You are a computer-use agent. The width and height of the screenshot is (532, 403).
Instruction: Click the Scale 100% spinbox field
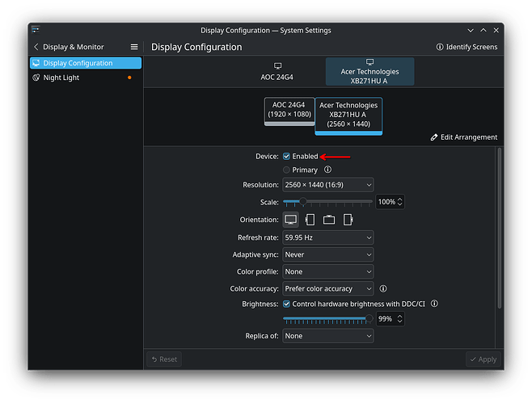click(x=390, y=202)
